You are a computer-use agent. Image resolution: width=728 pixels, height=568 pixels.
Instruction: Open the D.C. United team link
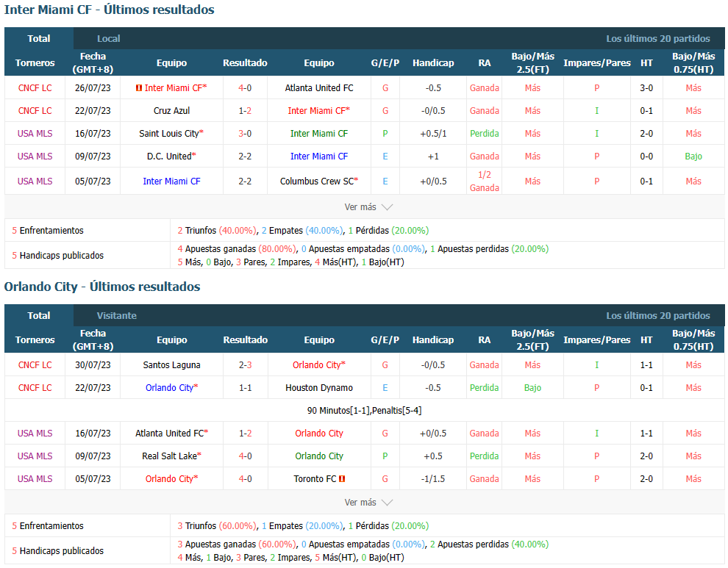click(169, 157)
